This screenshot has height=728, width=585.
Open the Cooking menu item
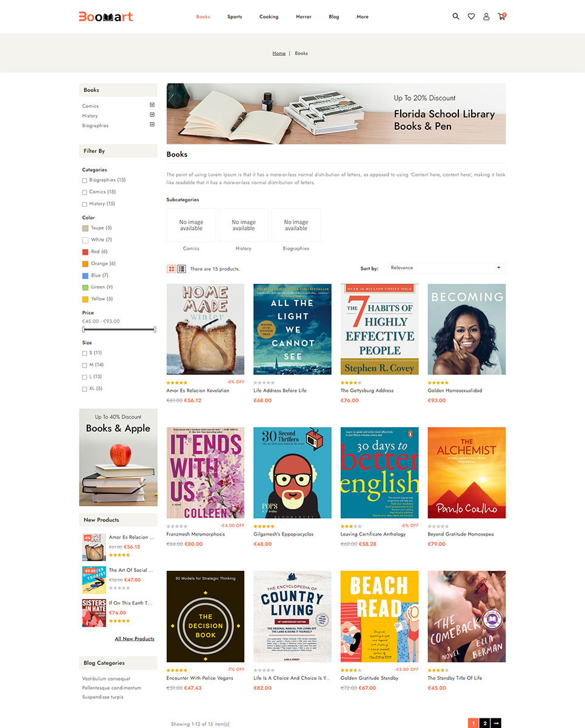[269, 17]
